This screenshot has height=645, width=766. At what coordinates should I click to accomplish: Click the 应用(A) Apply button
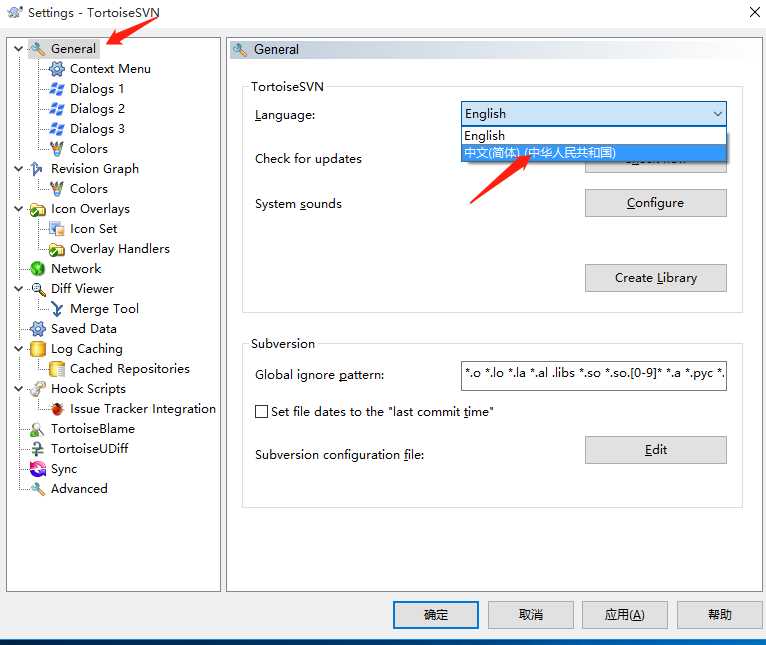coord(625,615)
